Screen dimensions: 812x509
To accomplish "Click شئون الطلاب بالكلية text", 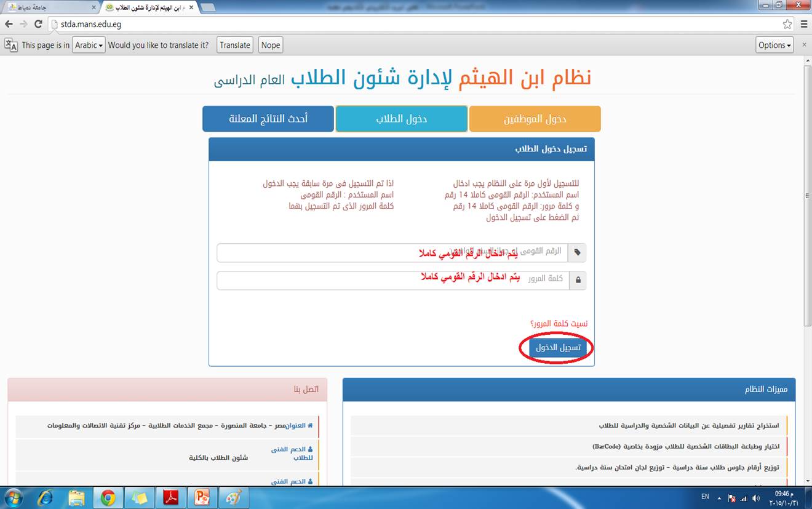I will 218,457.
